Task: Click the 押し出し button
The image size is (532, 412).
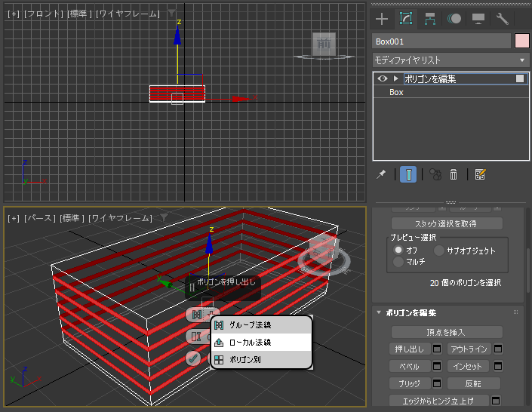Action: coord(410,349)
